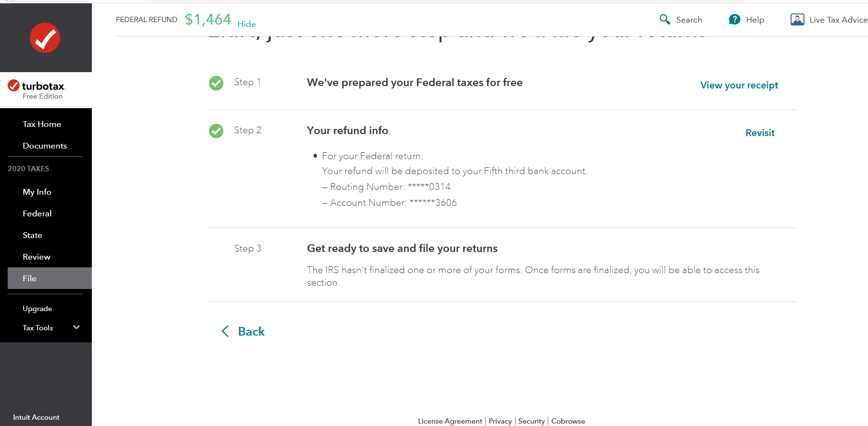Open Tax Home in the sidebar

click(x=42, y=124)
